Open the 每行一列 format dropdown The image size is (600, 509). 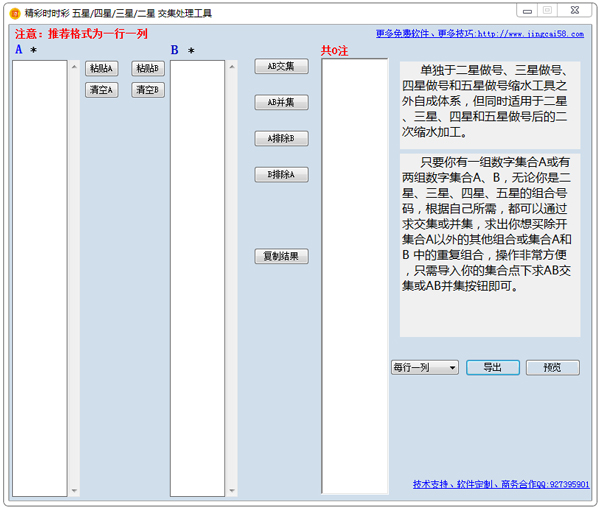tap(424, 367)
